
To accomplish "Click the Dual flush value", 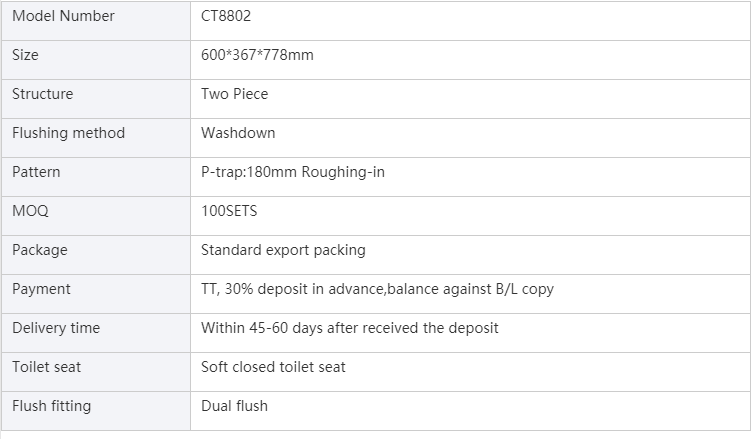I will coord(234,406).
